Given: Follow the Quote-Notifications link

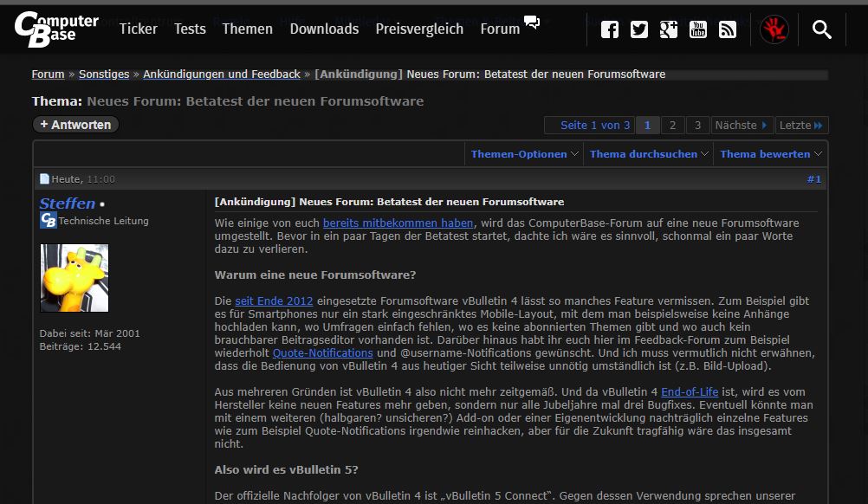Looking at the screenshot, I should pos(323,353).
